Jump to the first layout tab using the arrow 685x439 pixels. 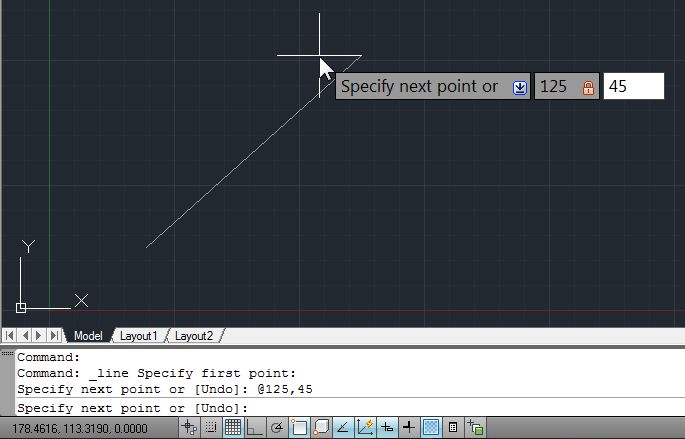10,336
